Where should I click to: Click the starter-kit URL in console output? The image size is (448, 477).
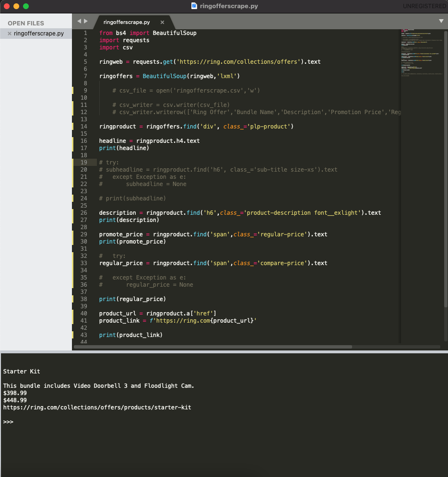pos(97,407)
